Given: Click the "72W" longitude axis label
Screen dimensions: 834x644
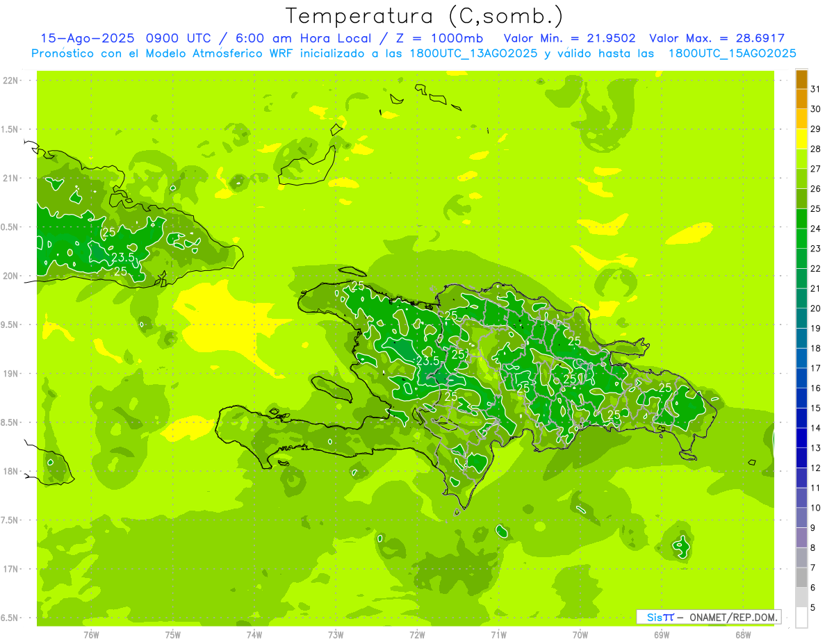Looking at the screenshot, I should pyautogui.click(x=417, y=634).
